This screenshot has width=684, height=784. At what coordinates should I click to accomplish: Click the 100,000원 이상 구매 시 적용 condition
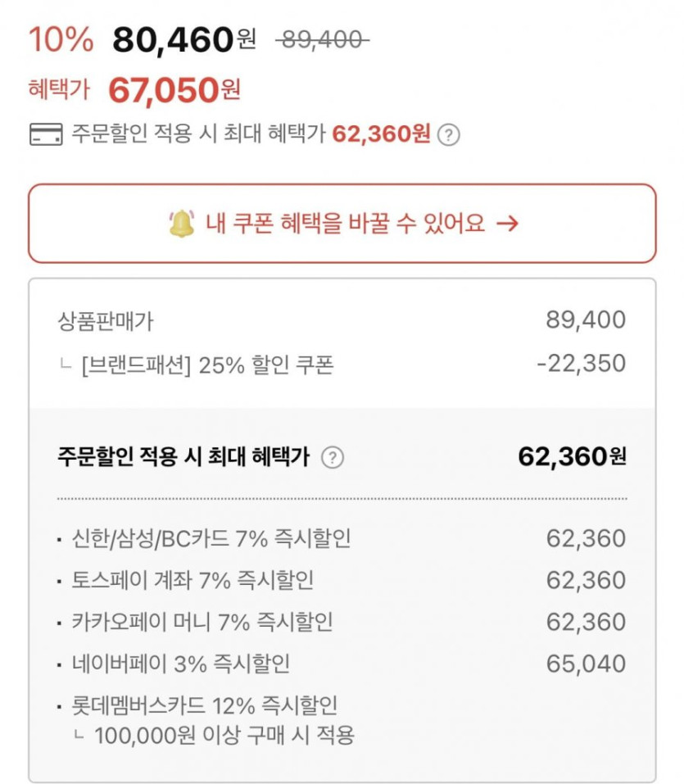pos(224,735)
